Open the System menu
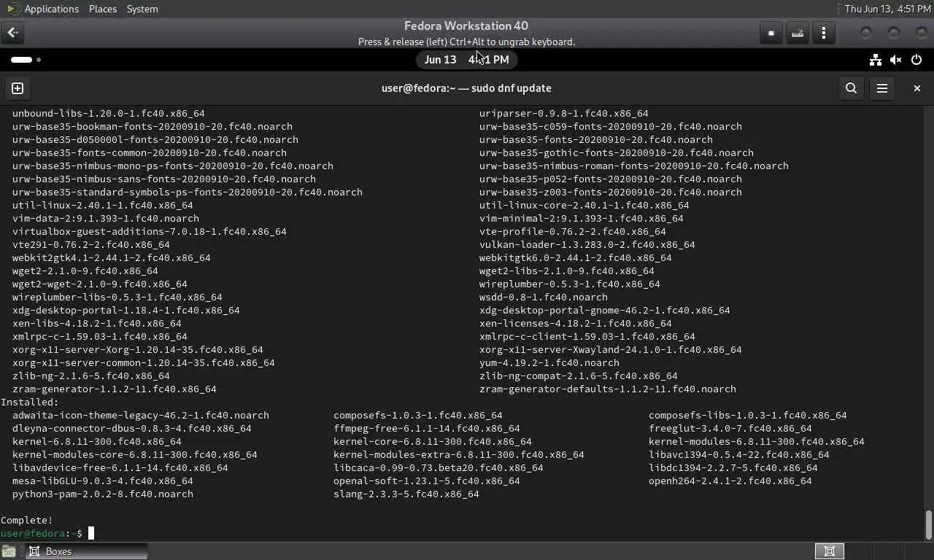 click(142, 9)
